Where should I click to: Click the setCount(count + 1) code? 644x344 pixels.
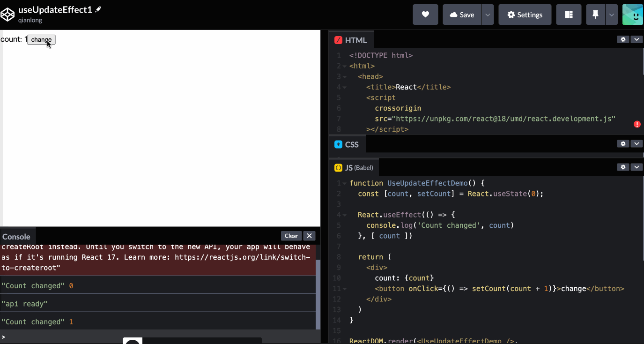pos(511,289)
